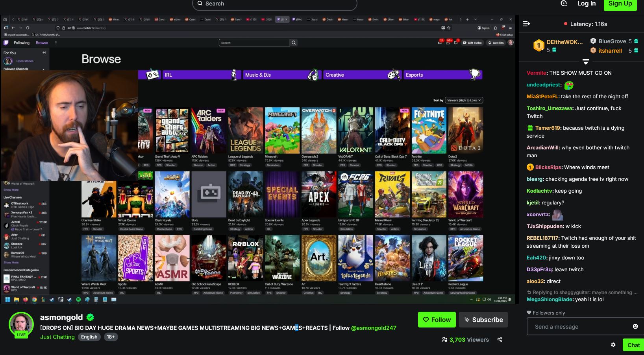Image resolution: width=644 pixels, height=355 pixels.
Task: Open the Twitch three-dot more menu
Action: pos(56,43)
